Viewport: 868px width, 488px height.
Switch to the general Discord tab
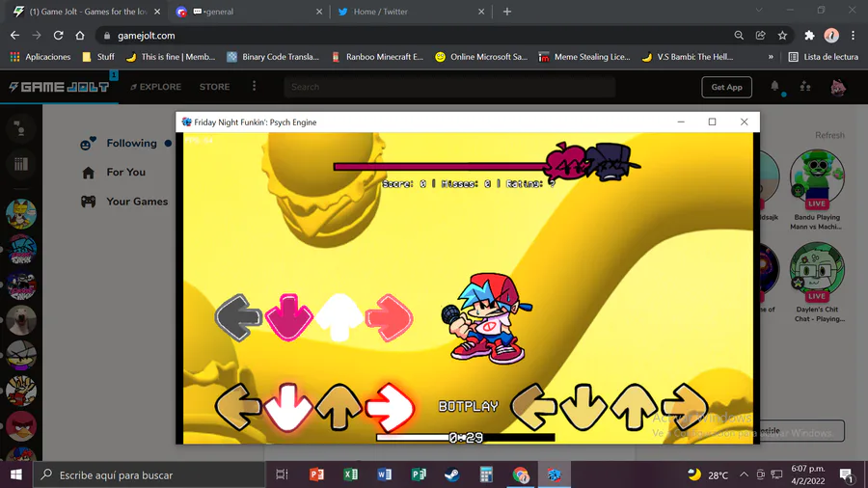248,12
